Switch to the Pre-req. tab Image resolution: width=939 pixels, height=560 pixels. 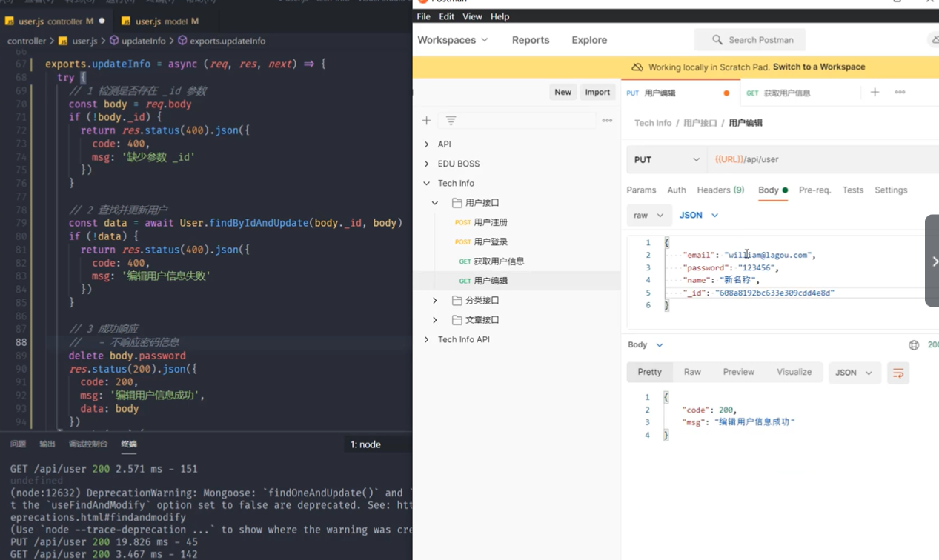pos(814,190)
